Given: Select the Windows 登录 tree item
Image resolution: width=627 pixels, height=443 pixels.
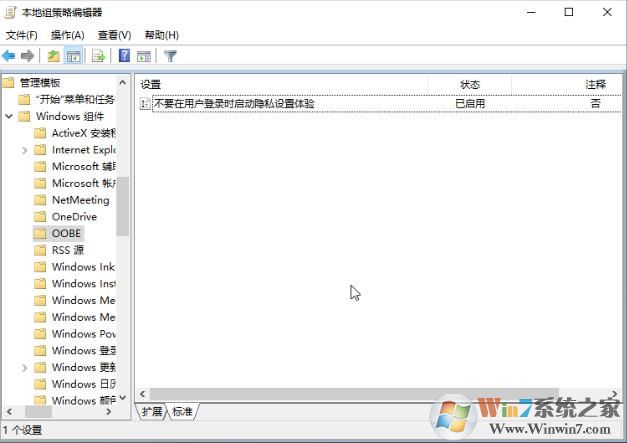Looking at the screenshot, I should click(x=84, y=351).
